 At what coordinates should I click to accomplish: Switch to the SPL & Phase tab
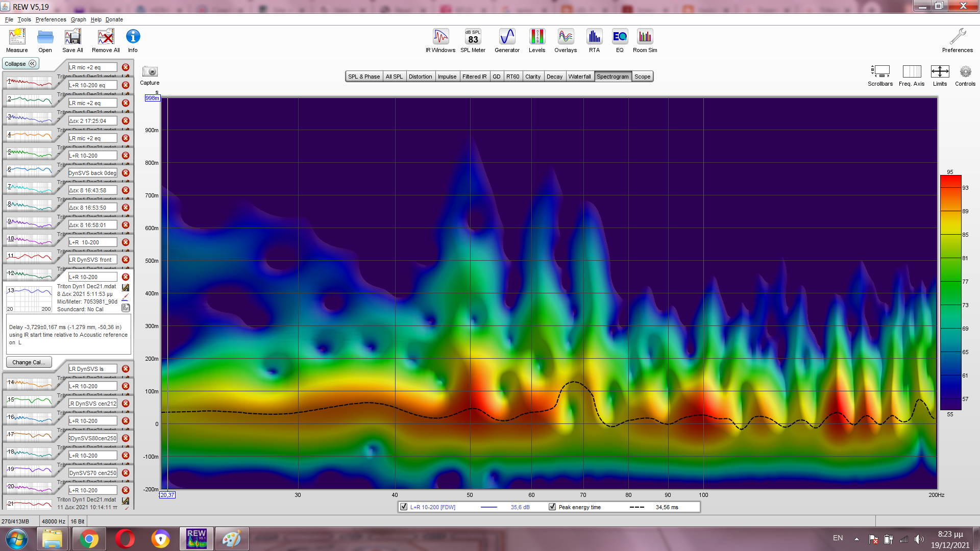pos(364,77)
